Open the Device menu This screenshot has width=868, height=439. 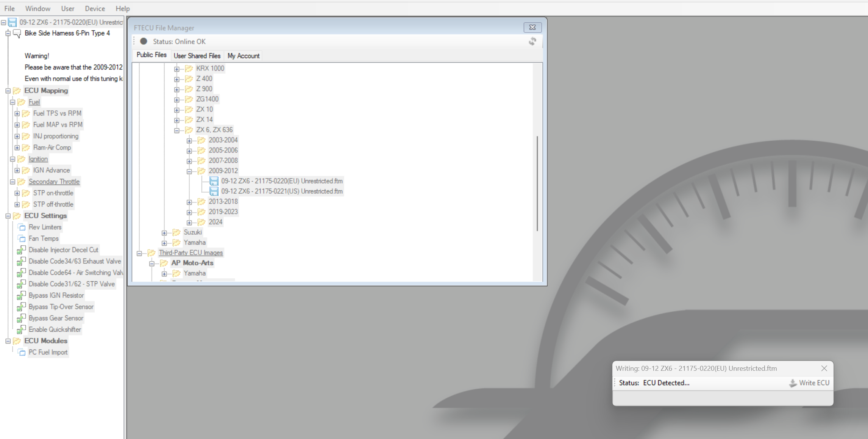pyautogui.click(x=95, y=8)
